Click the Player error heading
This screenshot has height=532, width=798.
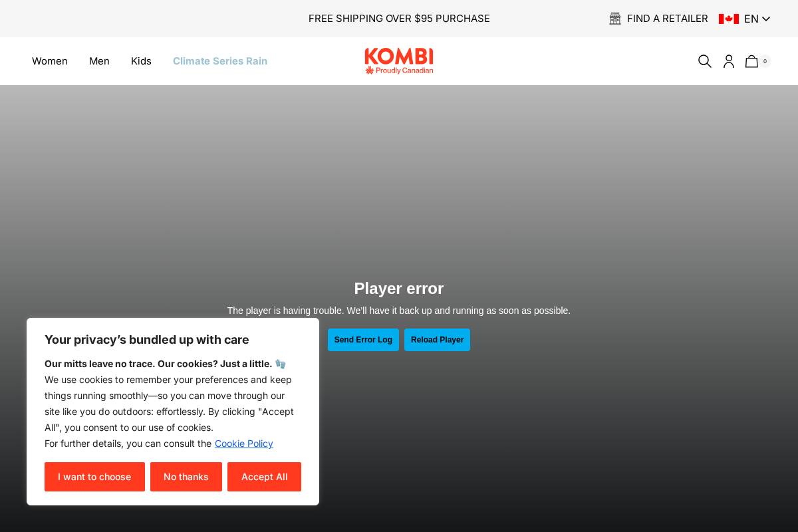pyautogui.click(x=399, y=289)
